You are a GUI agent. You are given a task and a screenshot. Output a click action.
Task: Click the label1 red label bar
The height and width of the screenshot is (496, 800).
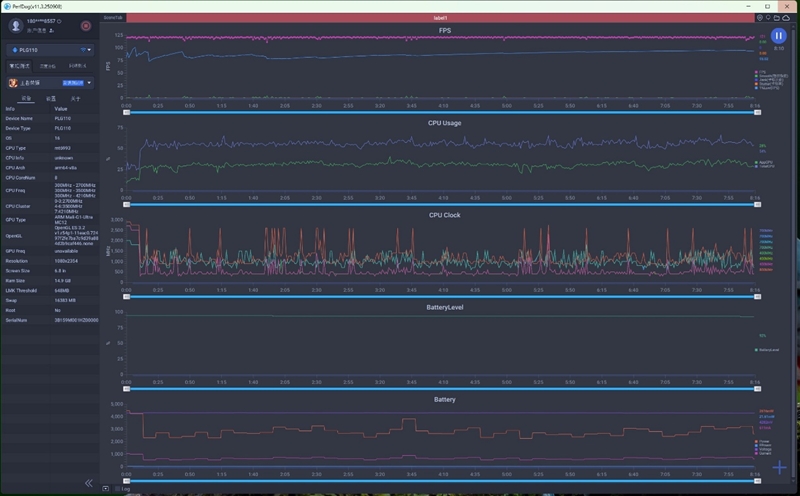(440, 17)
